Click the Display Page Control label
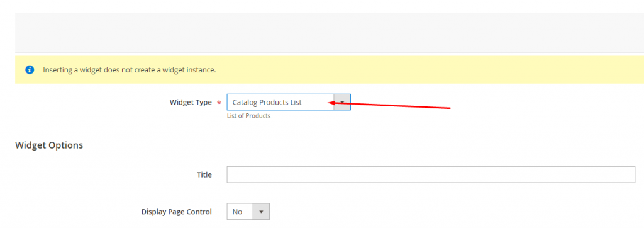This screenshot has width=644, height=228. 177,212
